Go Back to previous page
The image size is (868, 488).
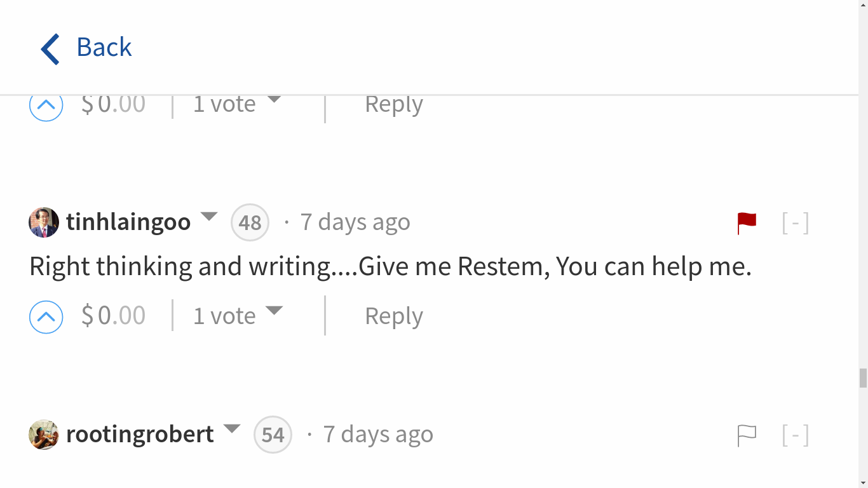click(x=104, y=47)
